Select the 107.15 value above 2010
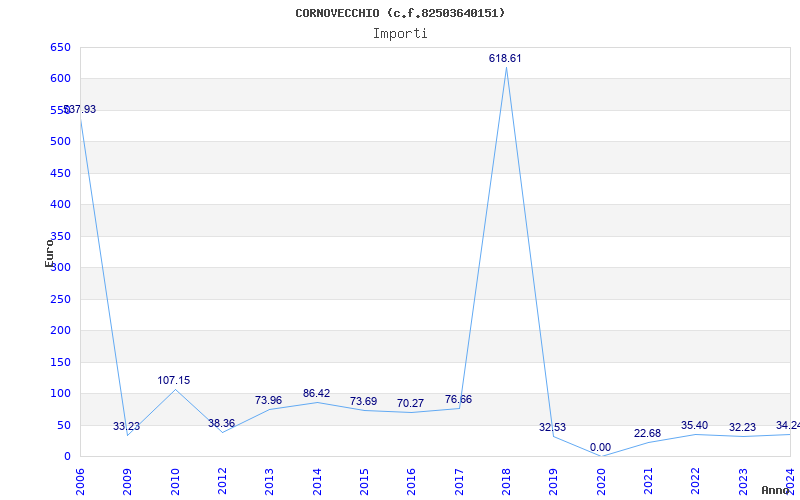This screenshot has height=500, width=800. point(173,380)
